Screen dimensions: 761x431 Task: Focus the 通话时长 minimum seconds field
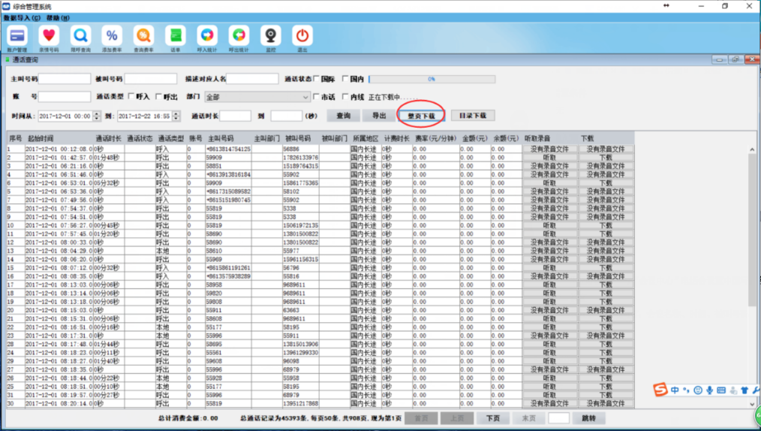[x=235, y=116]
